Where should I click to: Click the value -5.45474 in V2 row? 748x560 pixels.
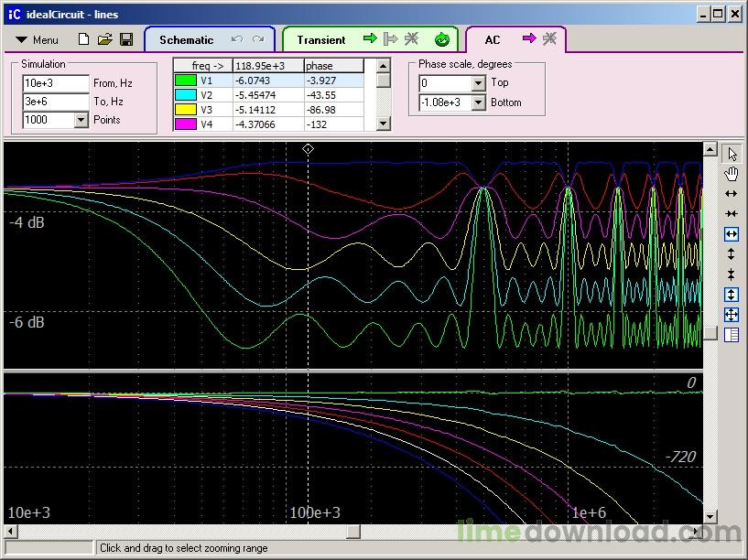click(255, 95)
